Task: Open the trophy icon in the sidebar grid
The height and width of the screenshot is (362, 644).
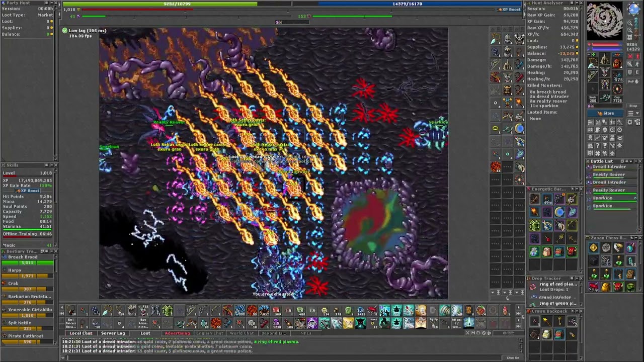Action: point(605,146)
